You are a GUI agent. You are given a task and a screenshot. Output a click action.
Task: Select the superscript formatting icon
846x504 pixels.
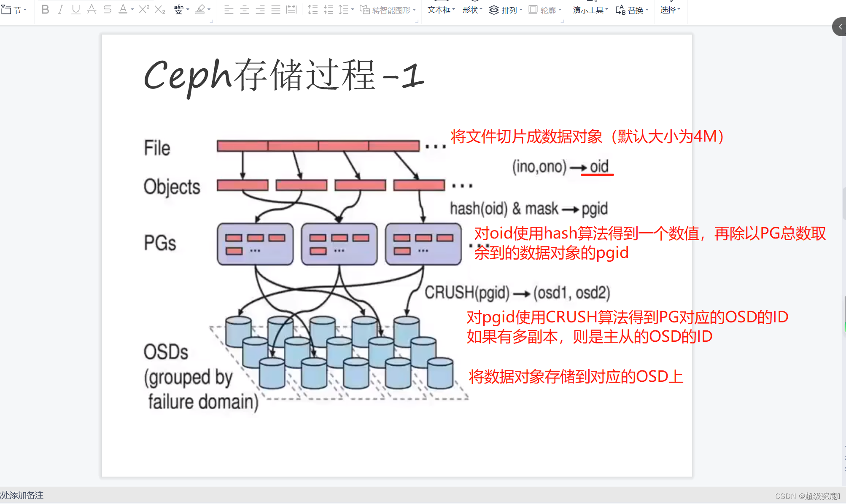coord(143,9)
